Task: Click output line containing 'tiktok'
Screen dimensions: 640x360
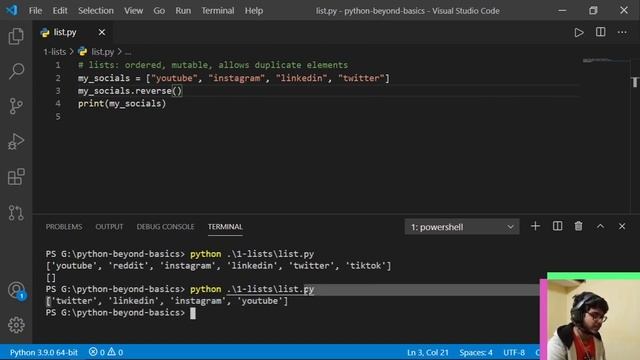Action: tap(218, 266)
